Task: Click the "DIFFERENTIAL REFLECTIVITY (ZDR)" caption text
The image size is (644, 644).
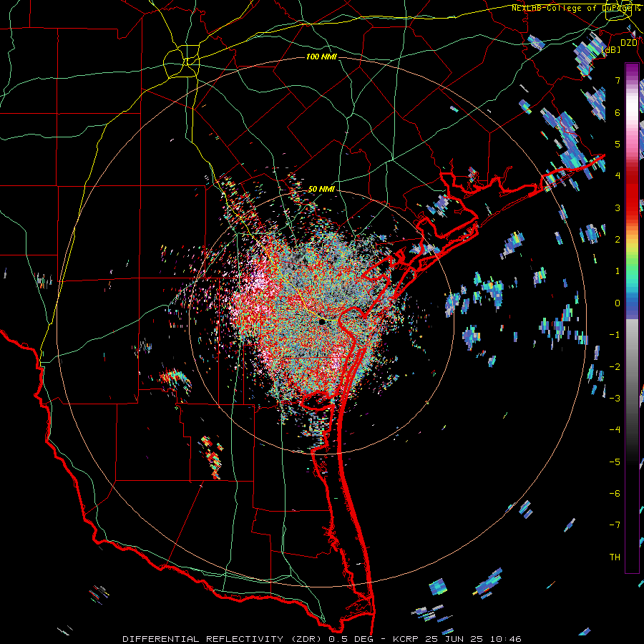Action: 223,639
